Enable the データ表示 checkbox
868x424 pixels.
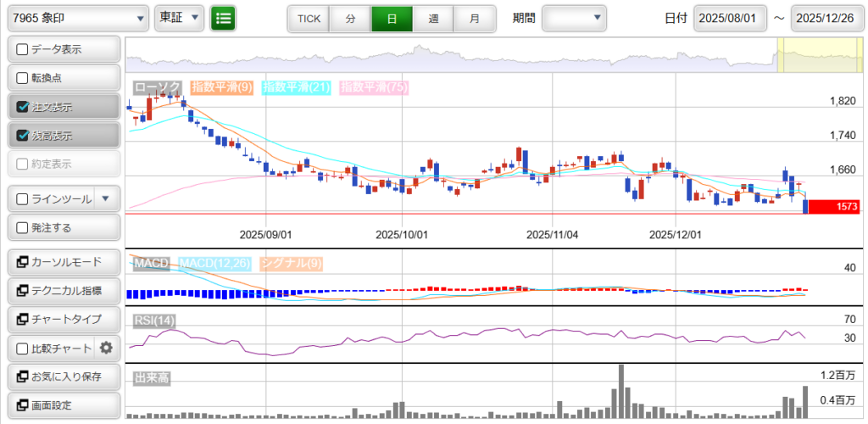(23, 50)
